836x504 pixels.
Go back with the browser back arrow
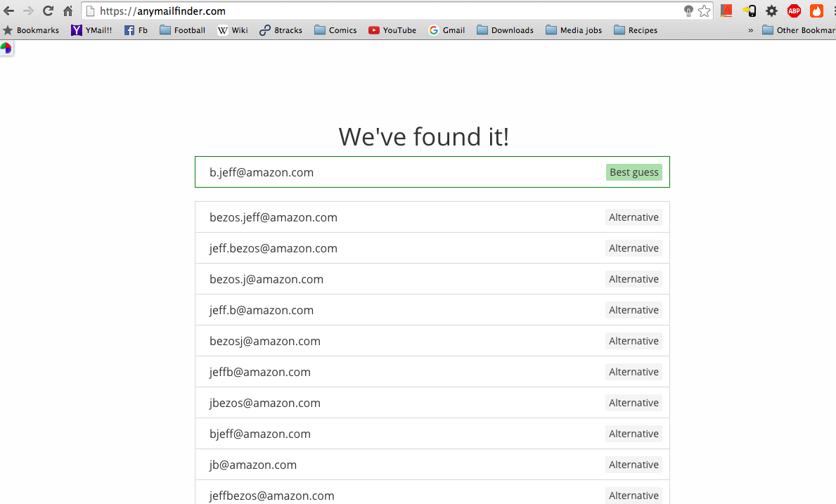click(x=9, y=11)
